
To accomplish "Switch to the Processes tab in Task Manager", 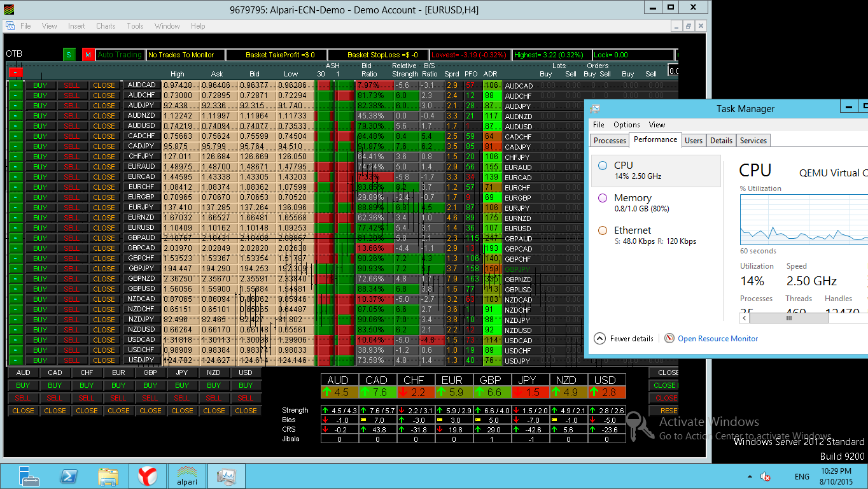I will [x=610, y=141].
